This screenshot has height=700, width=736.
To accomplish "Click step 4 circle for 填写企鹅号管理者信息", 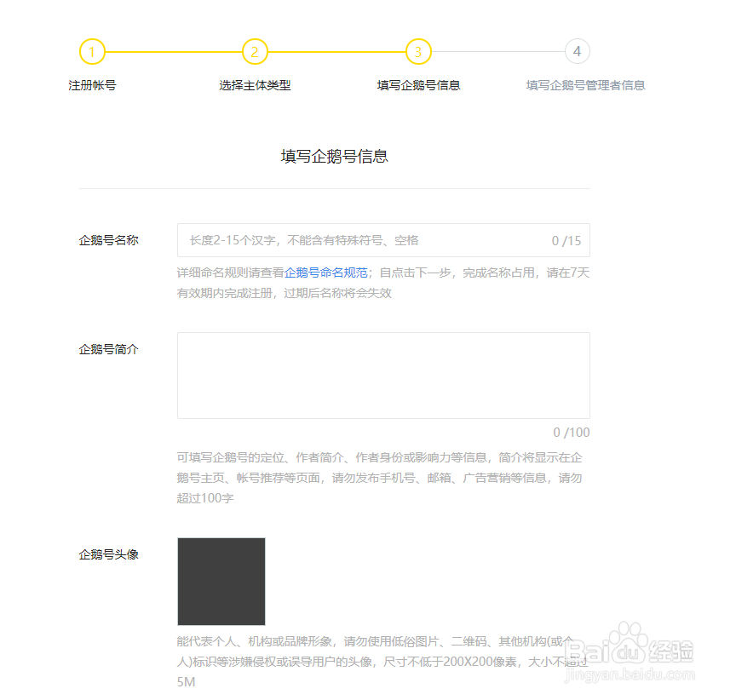I will 578,52.
